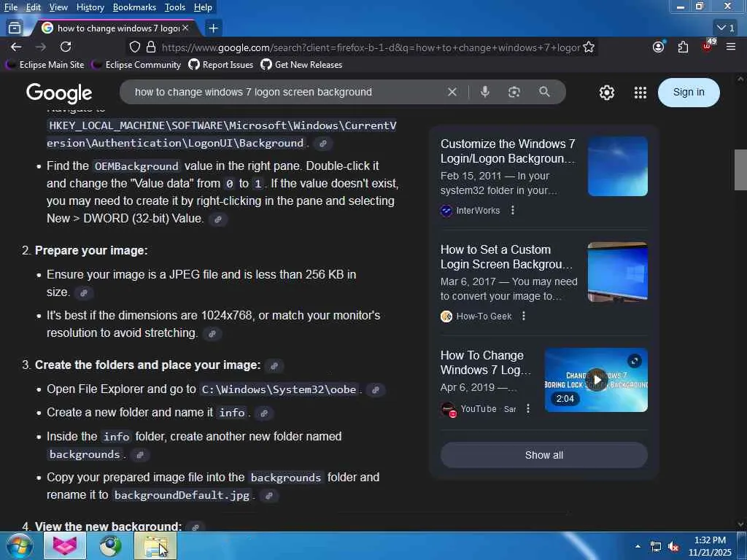Search by image with lens icon
Image resolution: width=747 pixels, height=560 pixels.
click(x=514, y=92)
